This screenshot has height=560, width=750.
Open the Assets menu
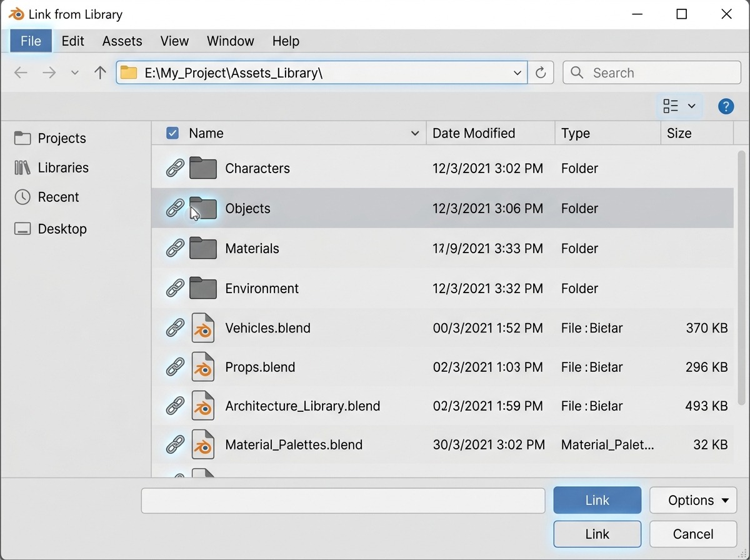click(122, 41)
